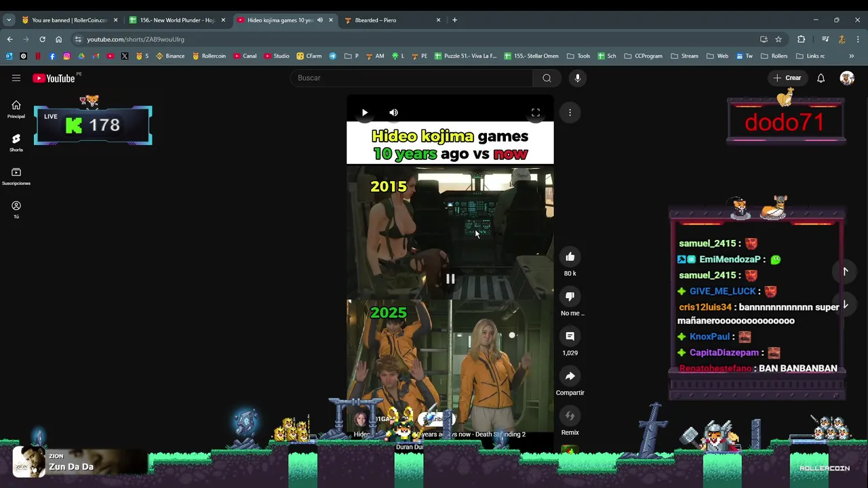The image size is (868, 488).
Task: Open tab search dropdown
Action: point(9,20)
